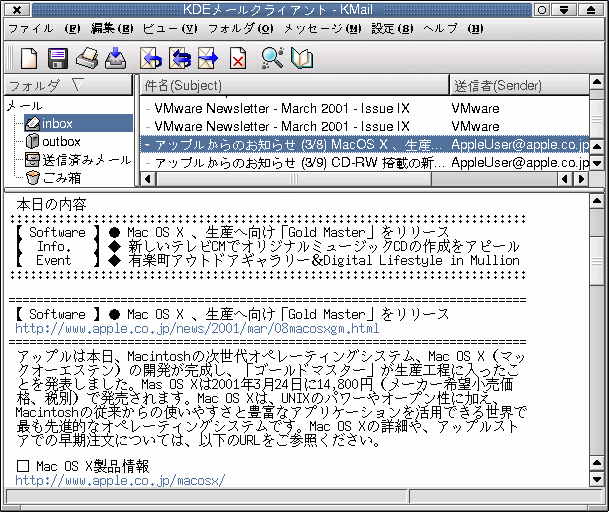Open the address book icon
The height and width of the screenshot is (512, 609).
302,58
